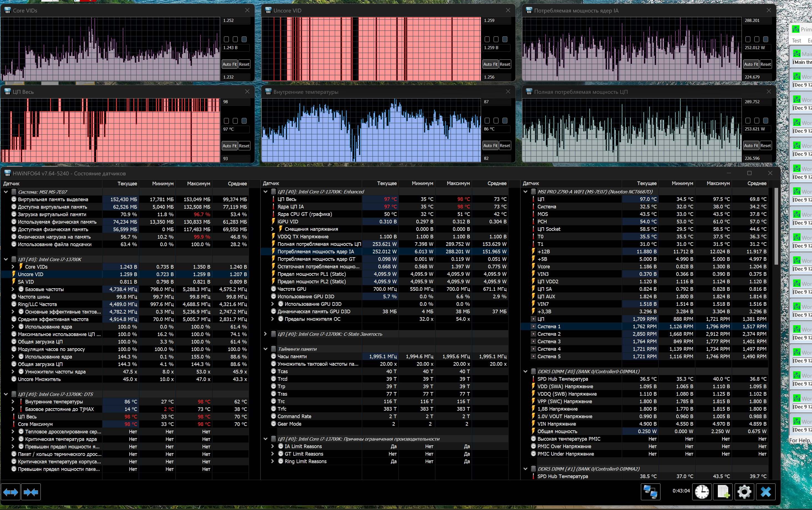The width and height of the screenshot is (812, 510).
Task: Open sensor settings gear icon
Action: pyautogui.click(x=744, y=492)
